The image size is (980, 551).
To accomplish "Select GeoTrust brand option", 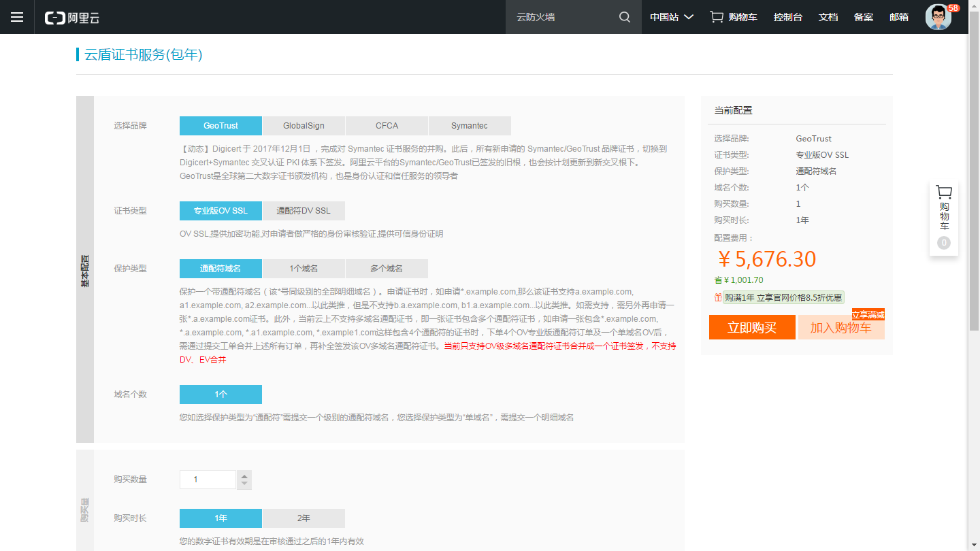I will tap(220, 126).
